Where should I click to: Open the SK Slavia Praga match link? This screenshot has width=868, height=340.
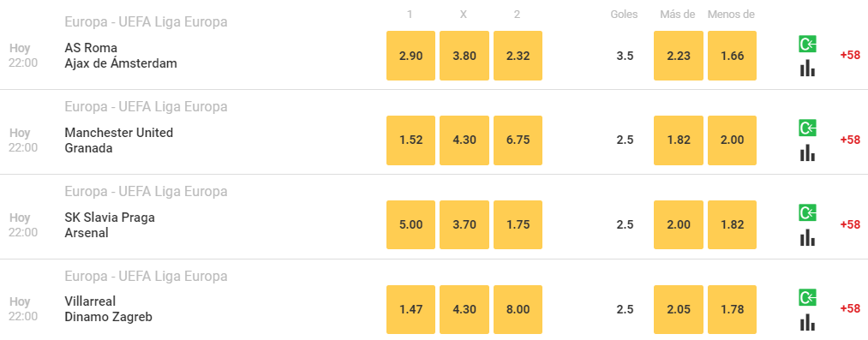pos(110,225)
